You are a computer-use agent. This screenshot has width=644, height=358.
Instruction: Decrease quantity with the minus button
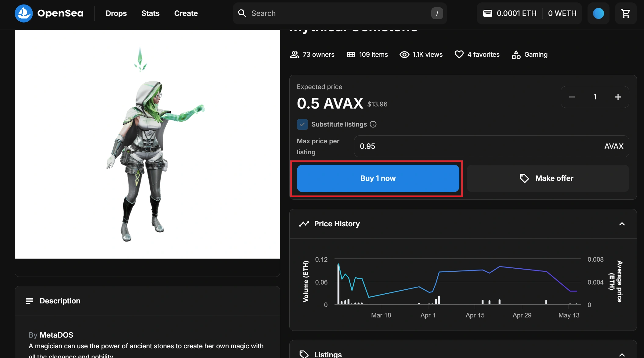[572, 97]
